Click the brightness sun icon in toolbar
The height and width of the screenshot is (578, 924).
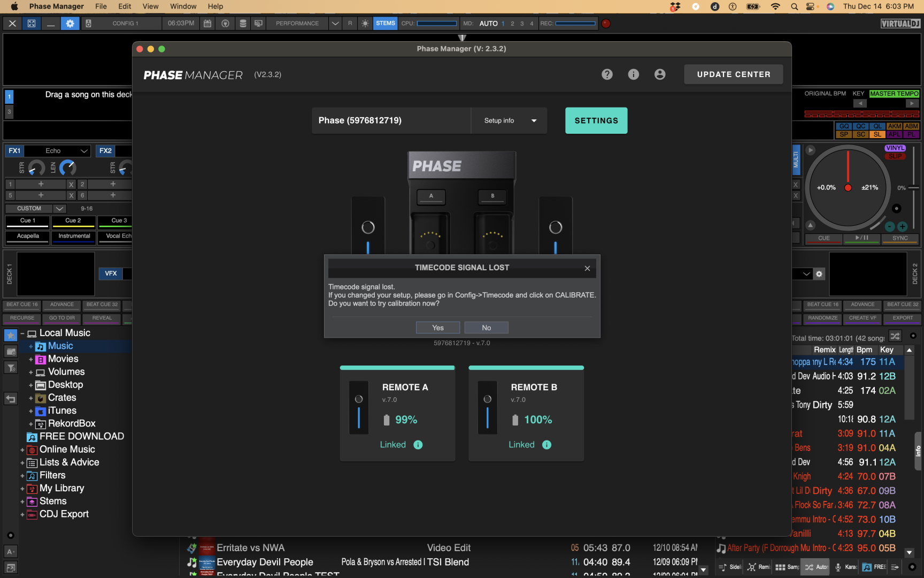click(365, 24)
